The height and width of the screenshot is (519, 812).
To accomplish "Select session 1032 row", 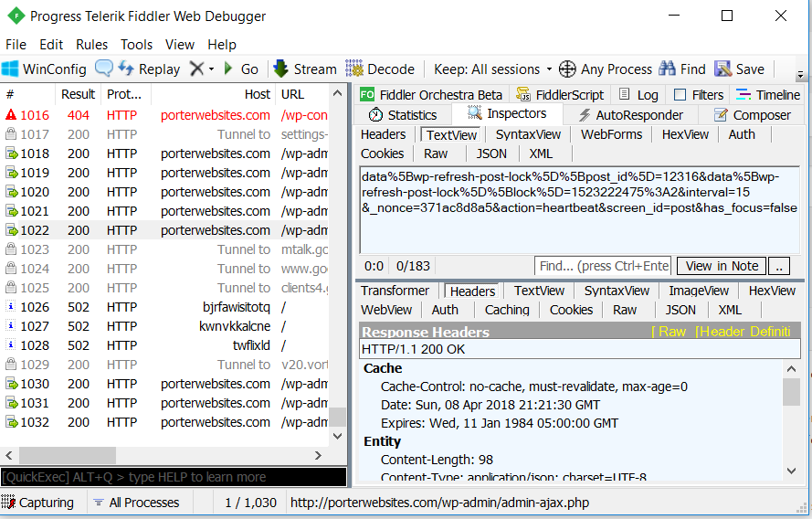I will pos(165,422).
